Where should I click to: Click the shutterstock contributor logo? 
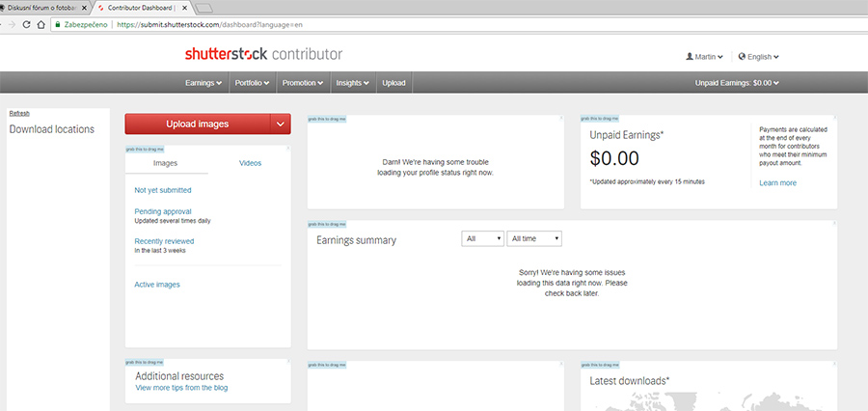point(263,54)
